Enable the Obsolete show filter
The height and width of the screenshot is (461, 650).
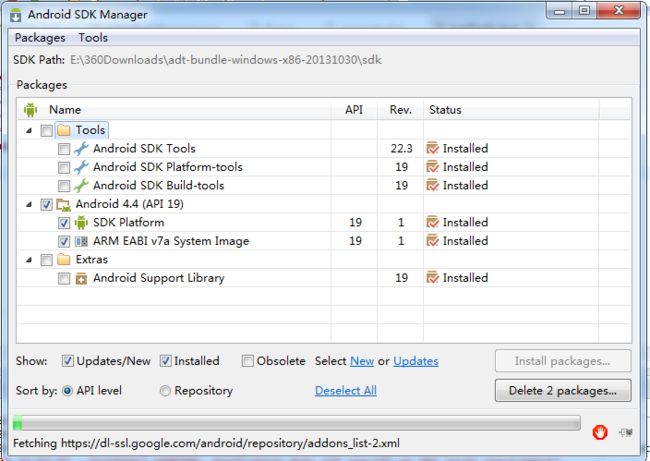point(247,361)
